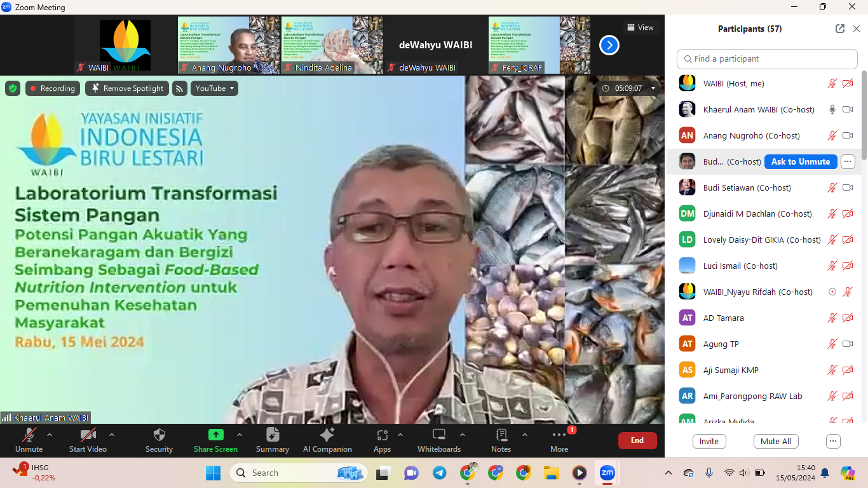
Task: Open the Notes icon in toolbar
Action: (501, 435)
